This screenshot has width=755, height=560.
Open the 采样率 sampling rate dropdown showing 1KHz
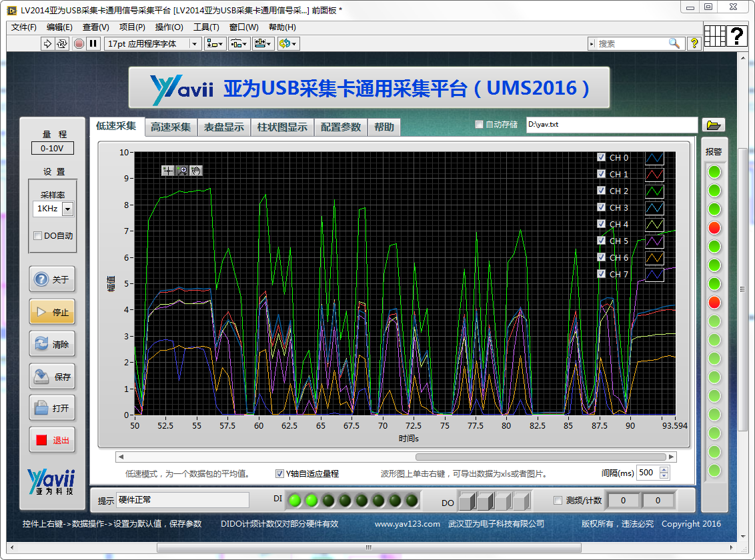[67, 209]
